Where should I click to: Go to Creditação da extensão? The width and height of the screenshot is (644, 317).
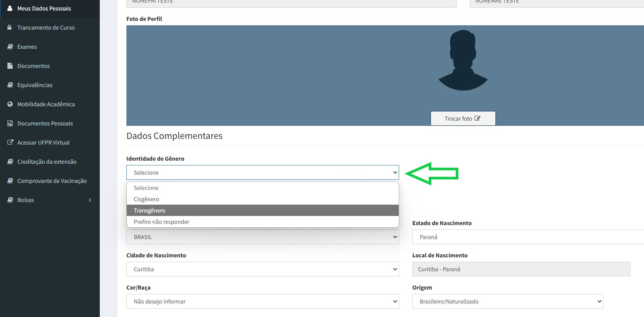click(x=47, y=162)
